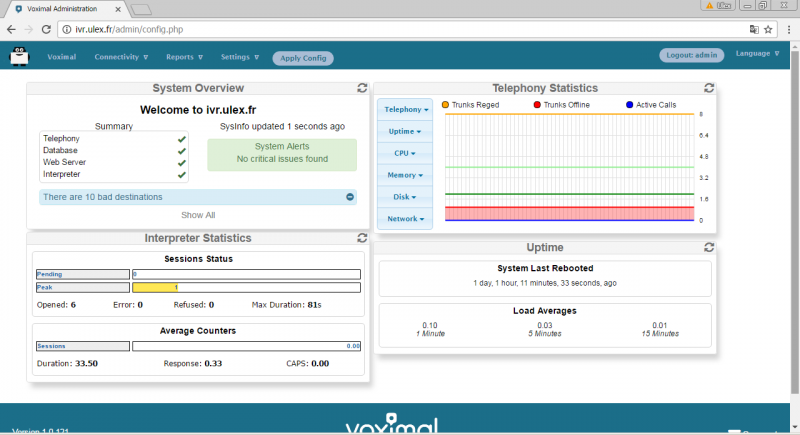Click the Voximal penguin logo icon

[x=19, y=56]
